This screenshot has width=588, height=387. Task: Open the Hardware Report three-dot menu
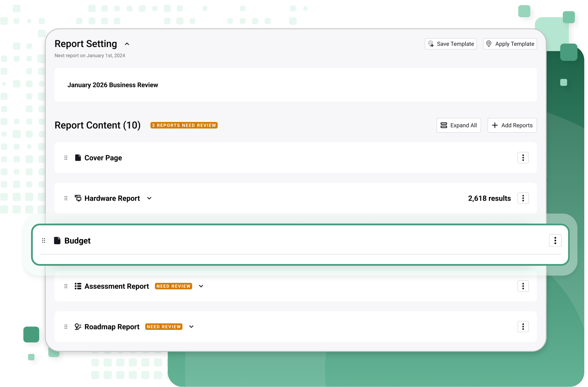523,198
